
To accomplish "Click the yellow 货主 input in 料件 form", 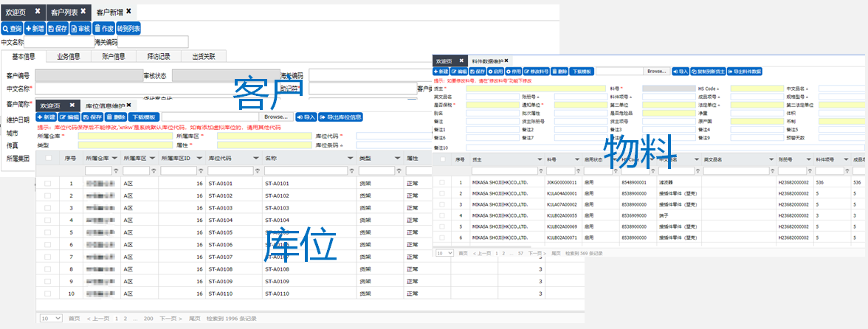I will pyautogui.click(x=536, y=88).
